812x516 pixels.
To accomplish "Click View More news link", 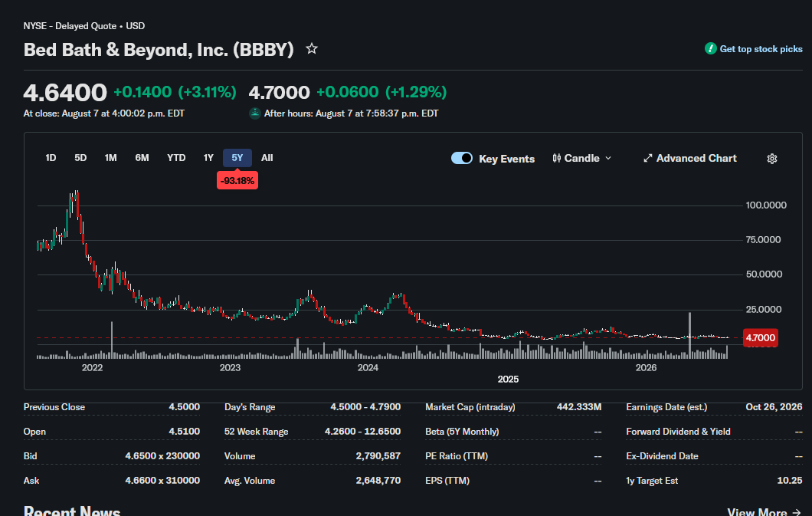I will (x=764, y=511).
